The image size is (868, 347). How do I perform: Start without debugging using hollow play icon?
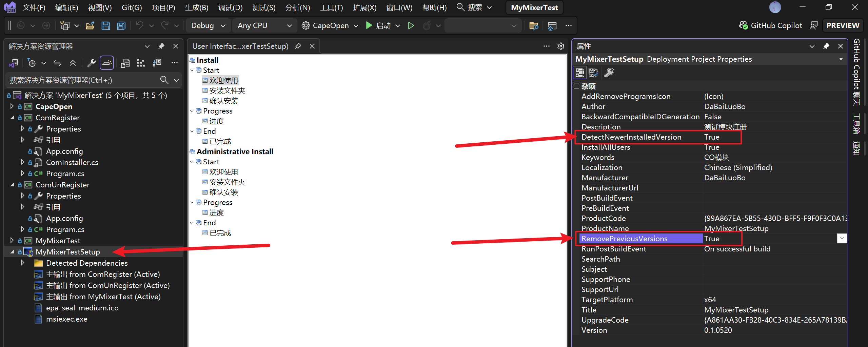[411, 25]
